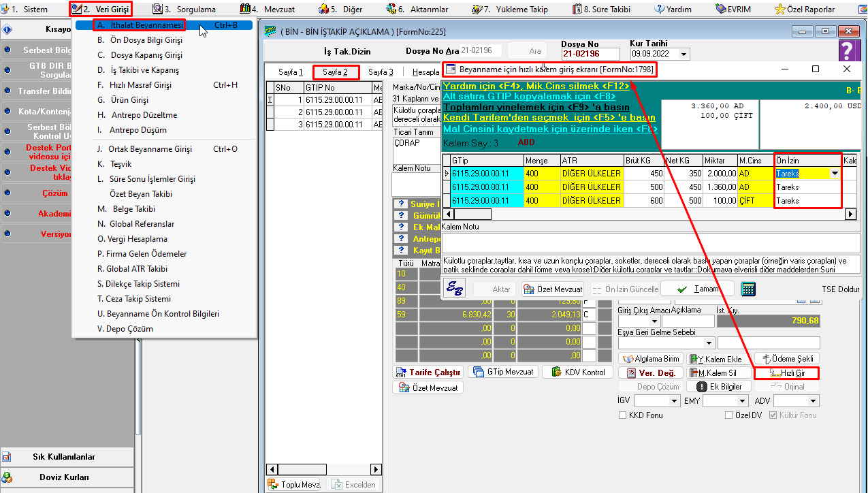Screen dimensions: 868x493
Task: Click the Toplu Mevz. button
Action: coord(294,485)
